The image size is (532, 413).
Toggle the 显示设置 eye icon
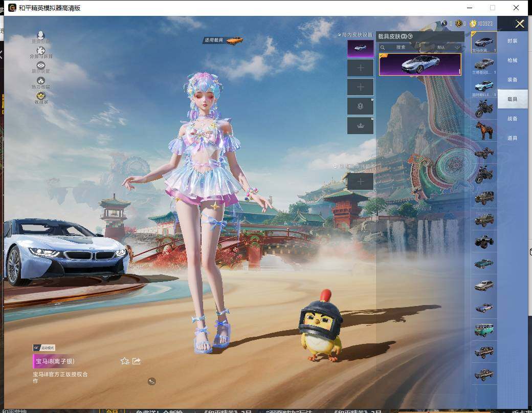[40, 66]
